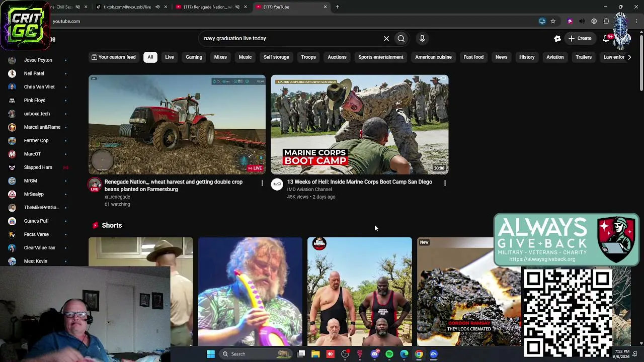Open the xr_renegade channel link

[117, 197]
